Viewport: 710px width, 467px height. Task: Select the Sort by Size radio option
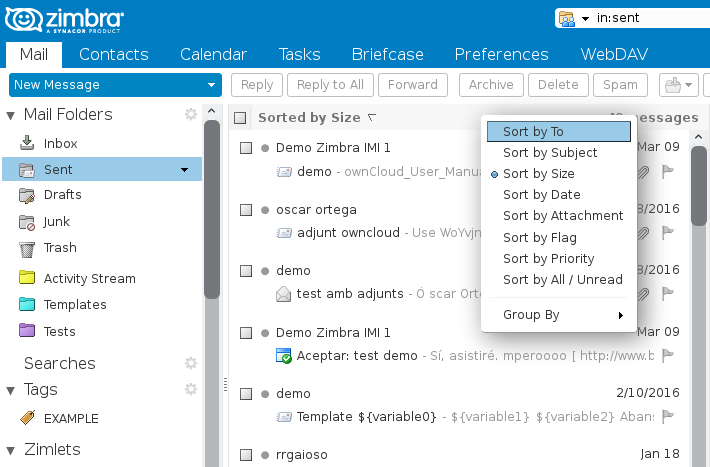494,174
